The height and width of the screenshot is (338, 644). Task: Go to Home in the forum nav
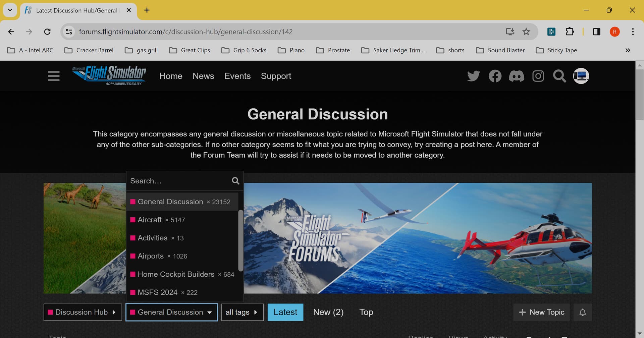[x=171, y=76]
